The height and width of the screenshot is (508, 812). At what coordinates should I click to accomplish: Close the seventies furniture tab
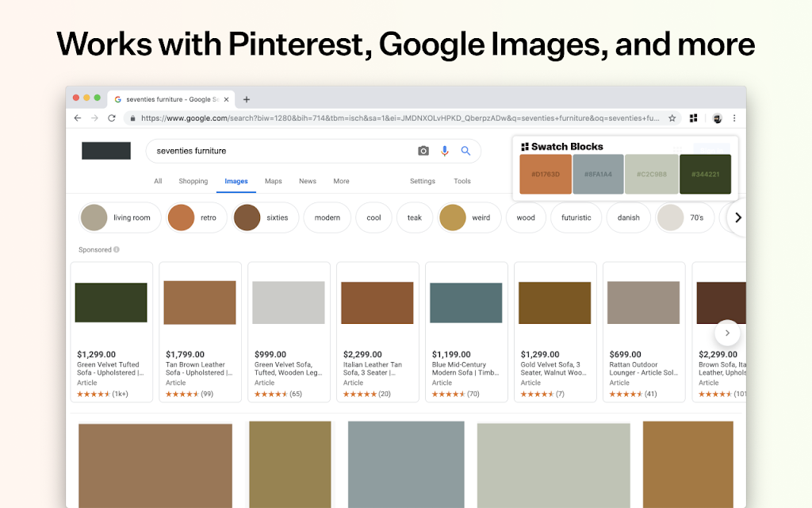[226, 99]
